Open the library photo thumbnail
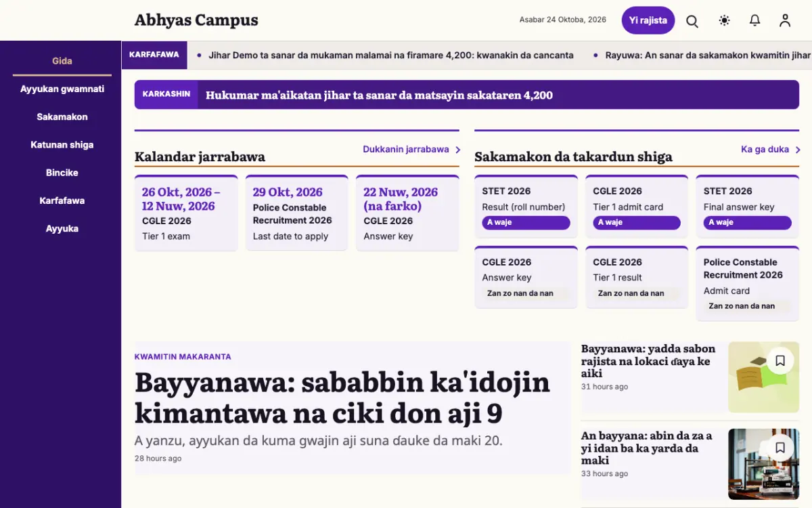812x508 pixels. pyautogui.click(x=763, y=464)
